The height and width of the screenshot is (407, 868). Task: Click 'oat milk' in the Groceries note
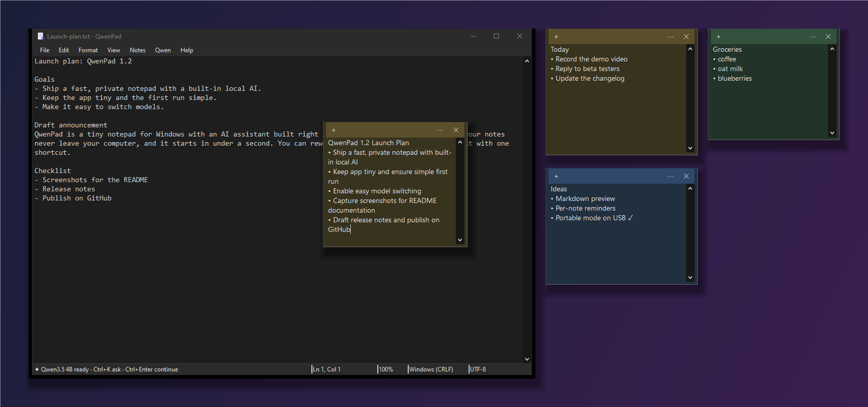[730, 69]
